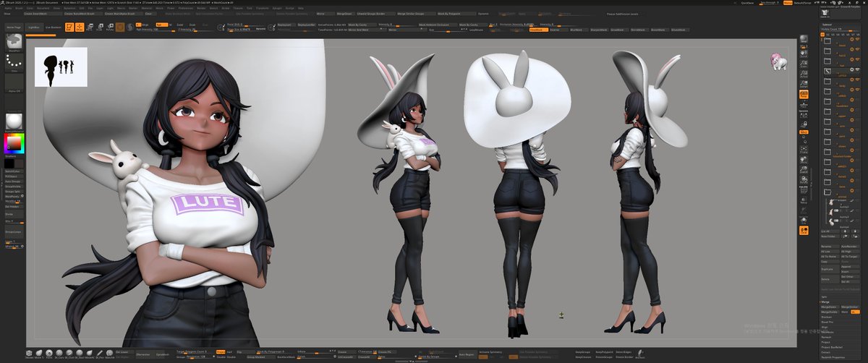
Task: Pick a hue in the color picker square
Action: pos(14,142)
